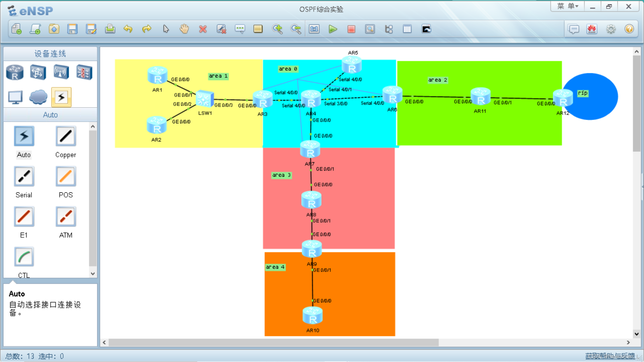Open the help question mark button
This screenshot has width=644, height=362.
[629, 29]
